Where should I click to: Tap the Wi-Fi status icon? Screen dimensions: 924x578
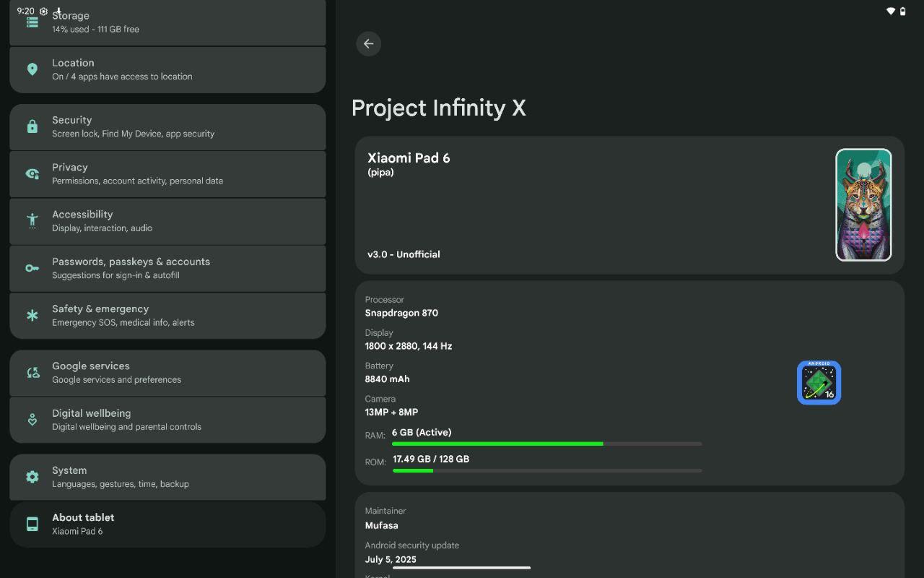coord(890,12)
